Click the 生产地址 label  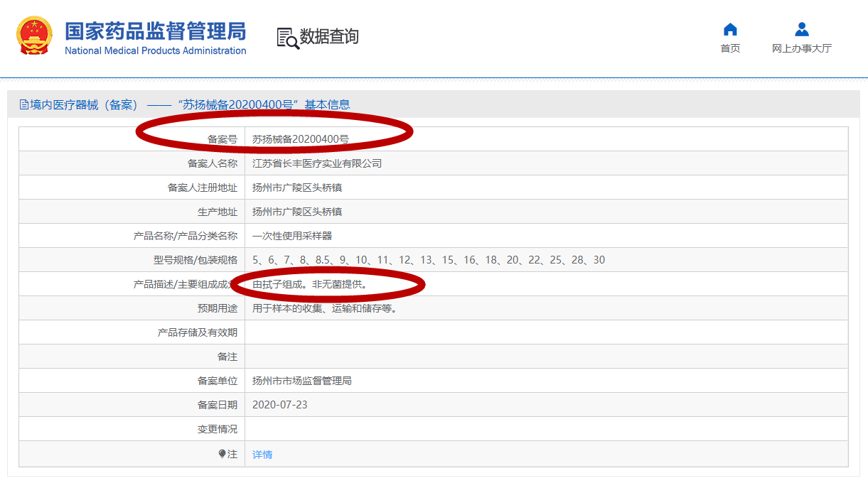pyautogui.click(x=218, y=212)
